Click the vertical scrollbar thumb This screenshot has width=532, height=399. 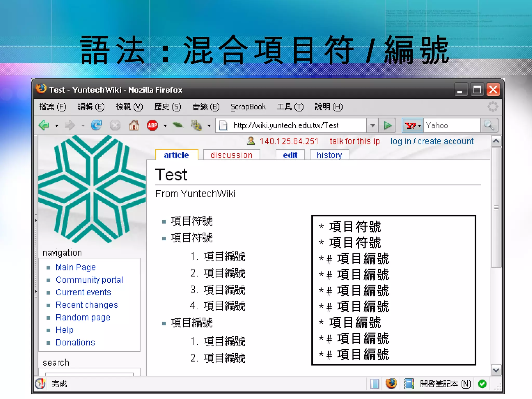click(x=496, y=208)
